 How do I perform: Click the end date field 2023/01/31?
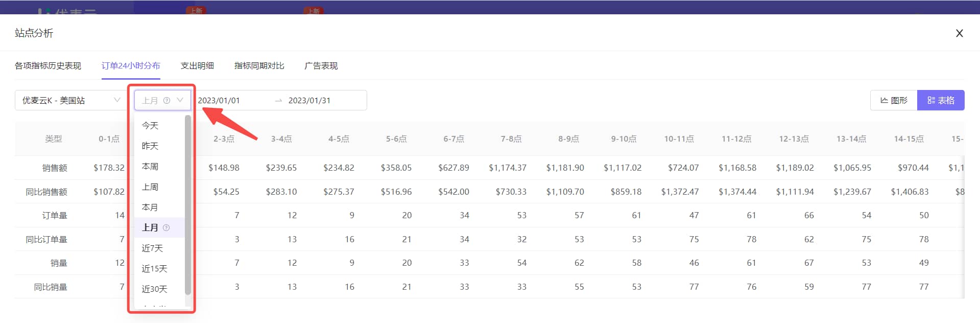(309, 100)
